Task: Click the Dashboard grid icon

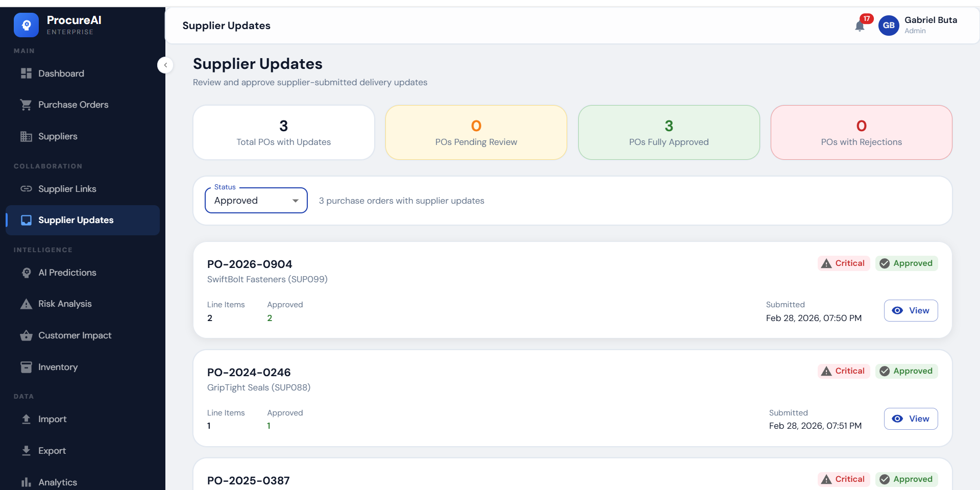Action: click(x=26, y=73)
